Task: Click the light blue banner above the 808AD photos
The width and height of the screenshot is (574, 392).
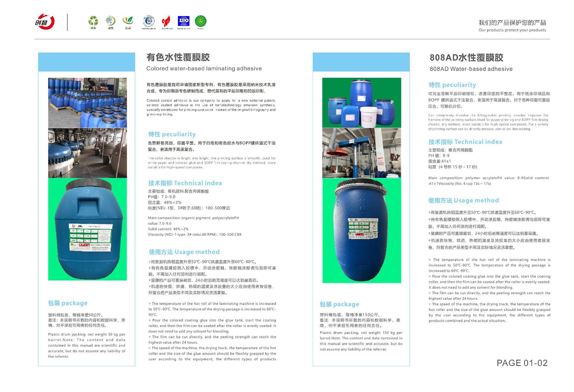Action: [x=361, y=62]
